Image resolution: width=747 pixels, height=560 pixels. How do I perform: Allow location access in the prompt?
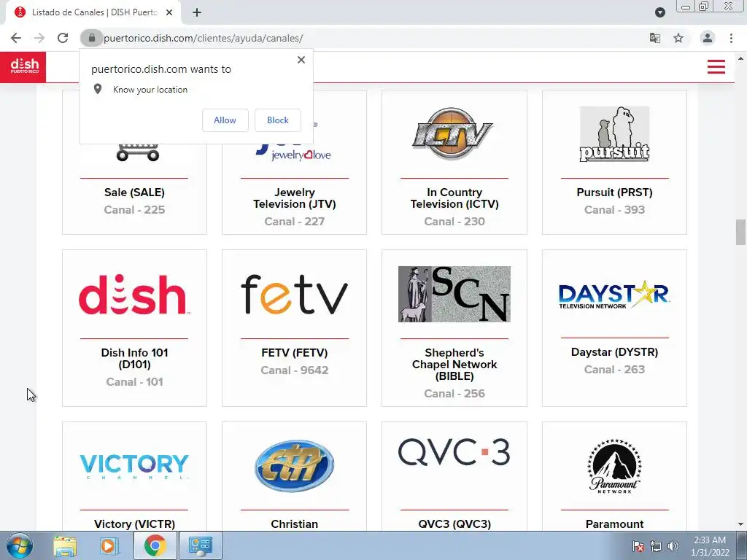[225, 120]
